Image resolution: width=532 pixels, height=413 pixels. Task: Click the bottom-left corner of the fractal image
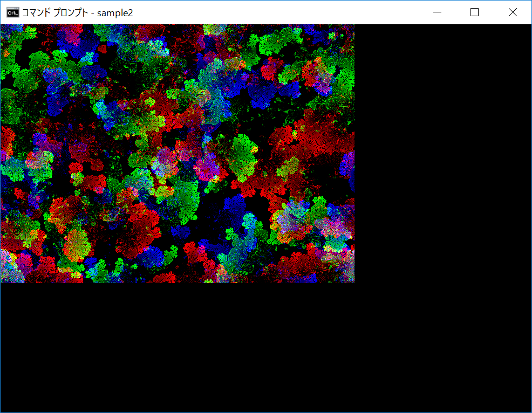point(3,280)
